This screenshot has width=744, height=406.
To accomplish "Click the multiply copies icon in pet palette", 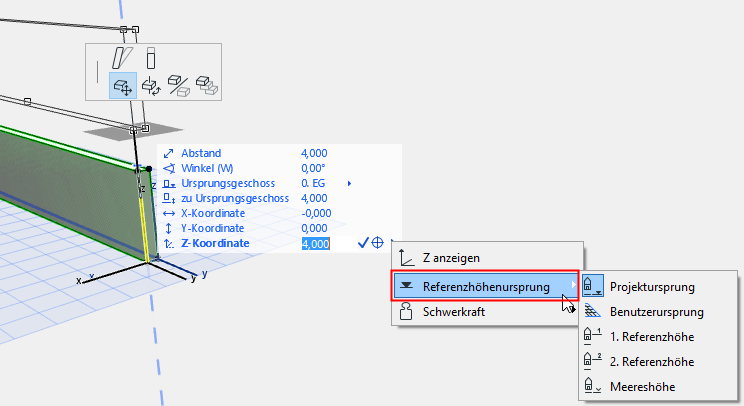I will point(206,86).
